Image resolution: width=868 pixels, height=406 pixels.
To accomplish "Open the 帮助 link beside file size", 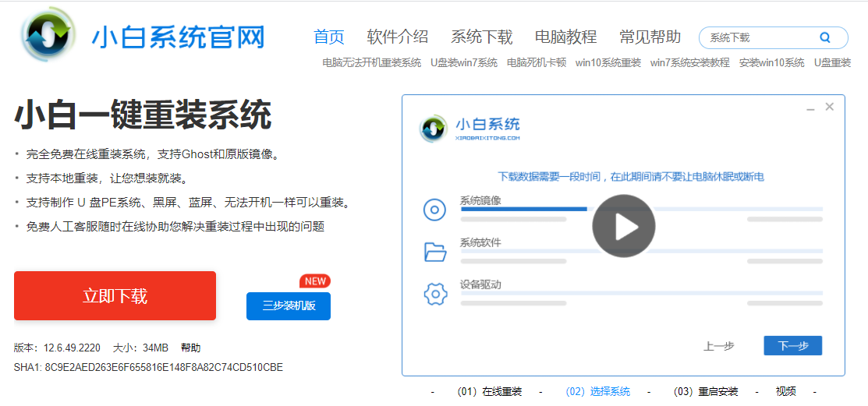I will coord(190,348).
